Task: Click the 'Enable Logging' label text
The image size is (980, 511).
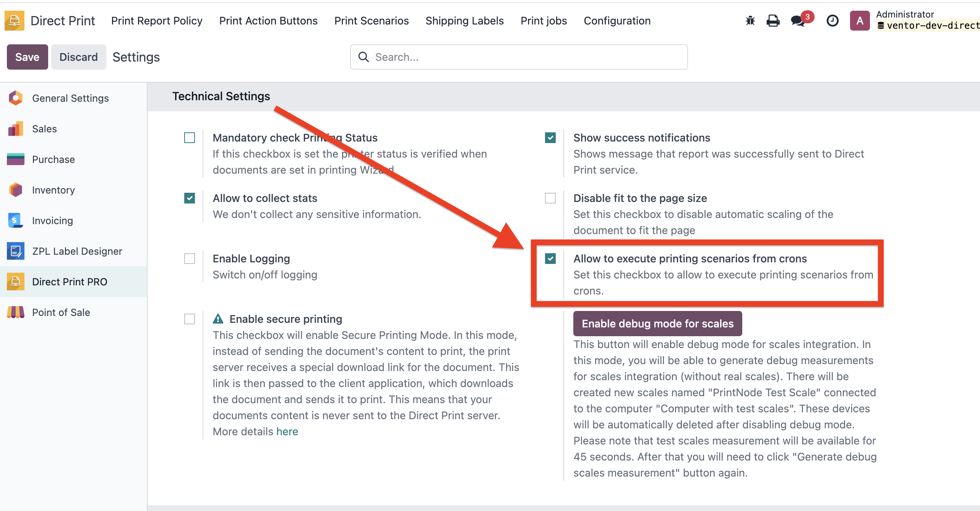Action: click(x=251, y=259)
